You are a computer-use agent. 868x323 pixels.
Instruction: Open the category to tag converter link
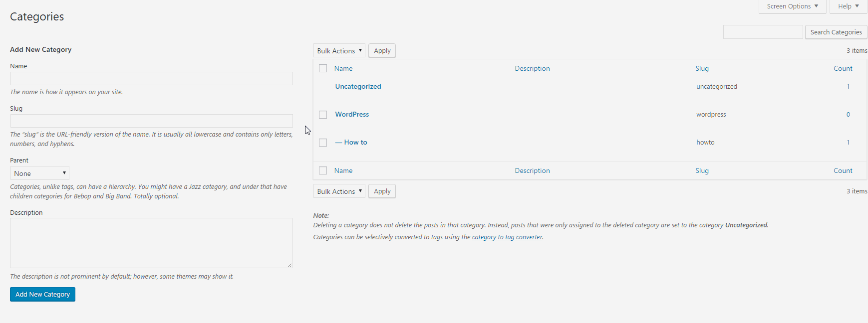click(507, 237)
